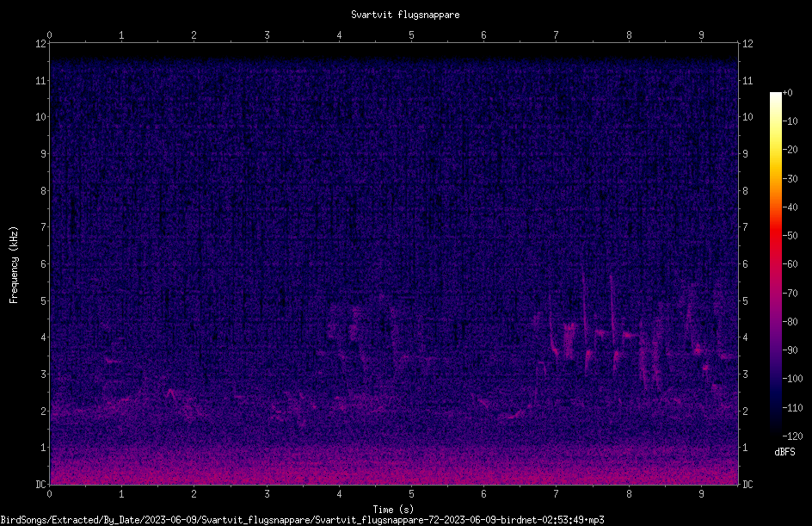
Task: Click the '+0' value on the color scale
Action: [x=787, y=93]
